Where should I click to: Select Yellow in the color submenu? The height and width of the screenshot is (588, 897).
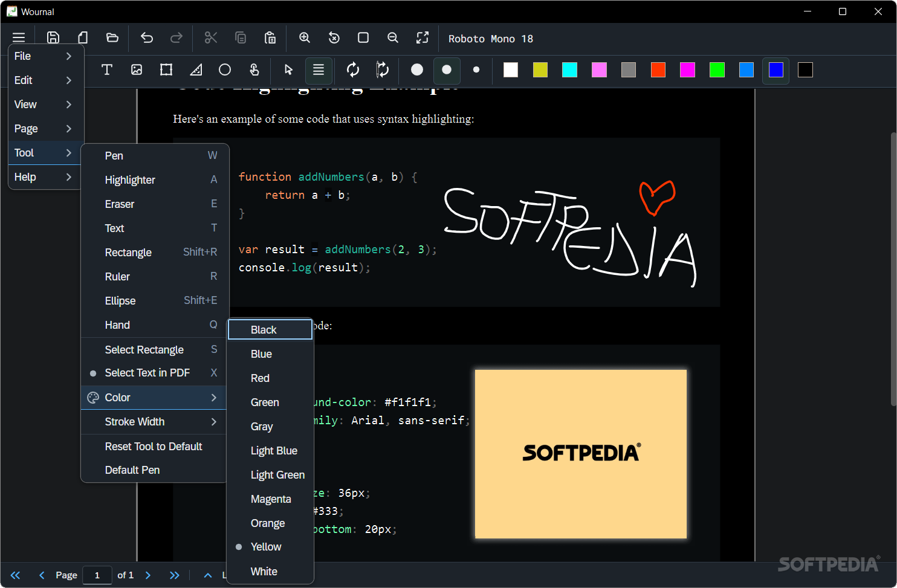coord(270,547)
